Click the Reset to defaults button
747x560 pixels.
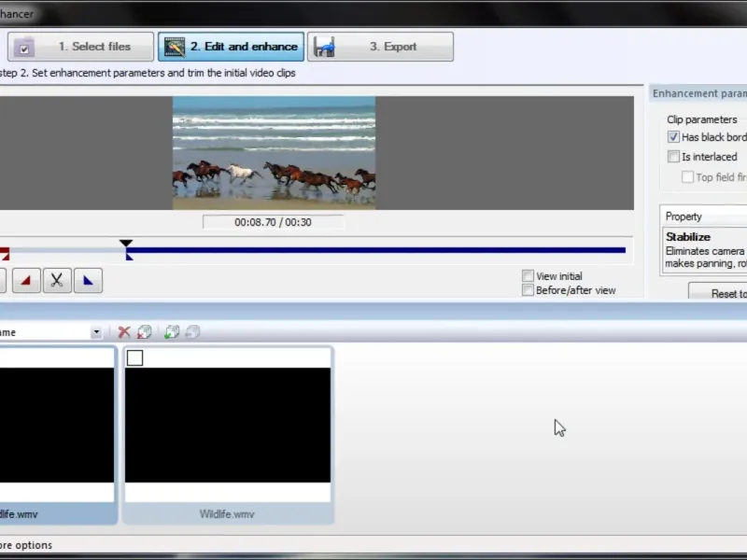click(x=717, y=293)
